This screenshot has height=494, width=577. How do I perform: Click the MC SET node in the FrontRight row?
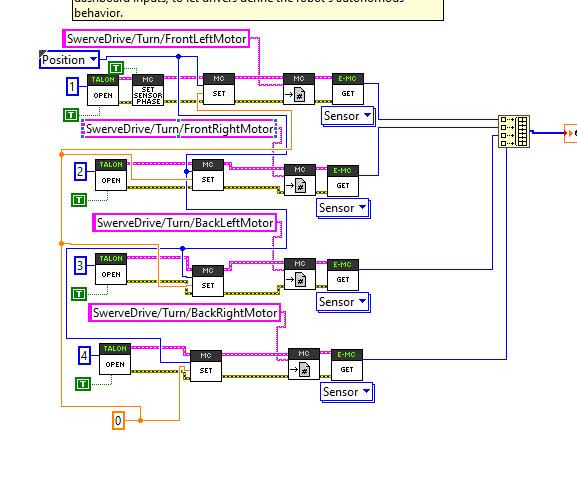(208, 175)
